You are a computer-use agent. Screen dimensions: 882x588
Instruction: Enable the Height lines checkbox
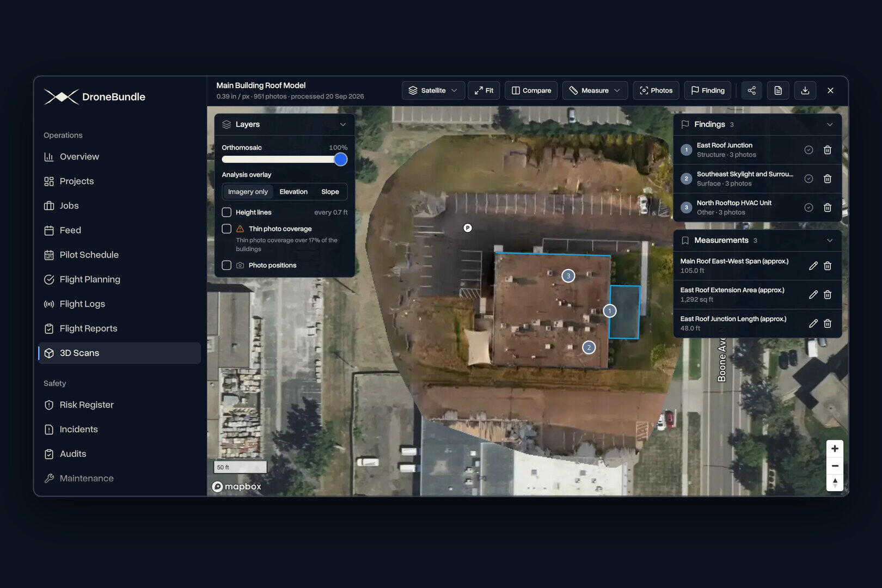[226, 212]
